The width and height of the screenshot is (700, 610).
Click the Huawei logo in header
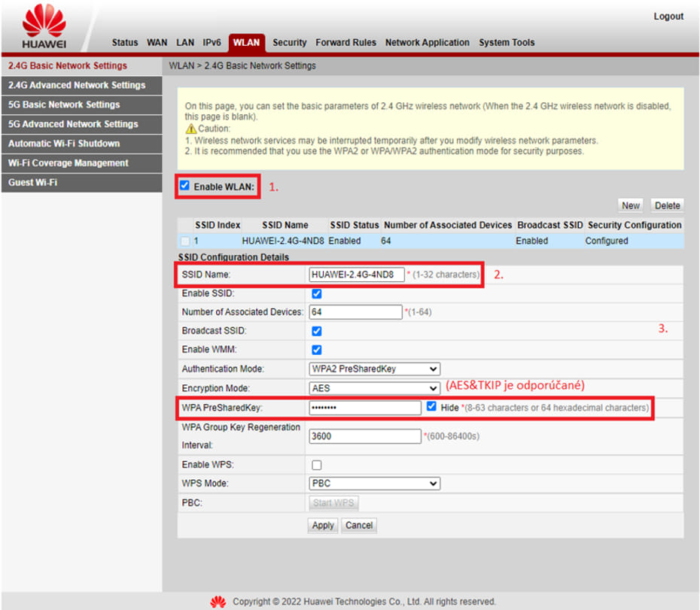(44, 29)
